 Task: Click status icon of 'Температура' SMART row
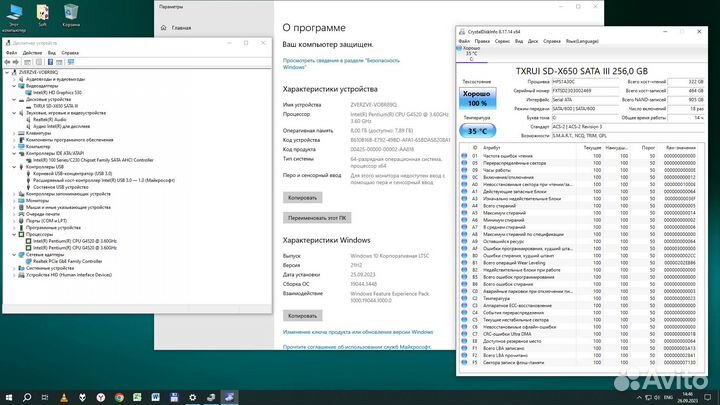464,298
